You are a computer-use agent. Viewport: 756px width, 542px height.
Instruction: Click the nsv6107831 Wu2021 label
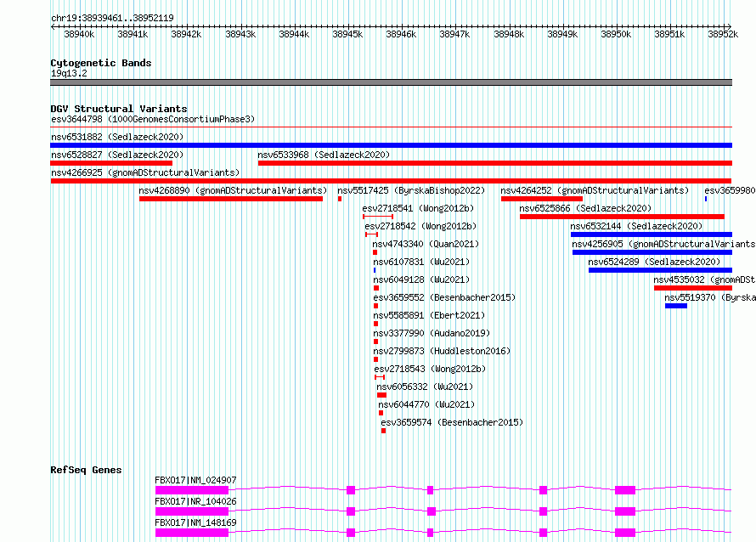[421, 262]
